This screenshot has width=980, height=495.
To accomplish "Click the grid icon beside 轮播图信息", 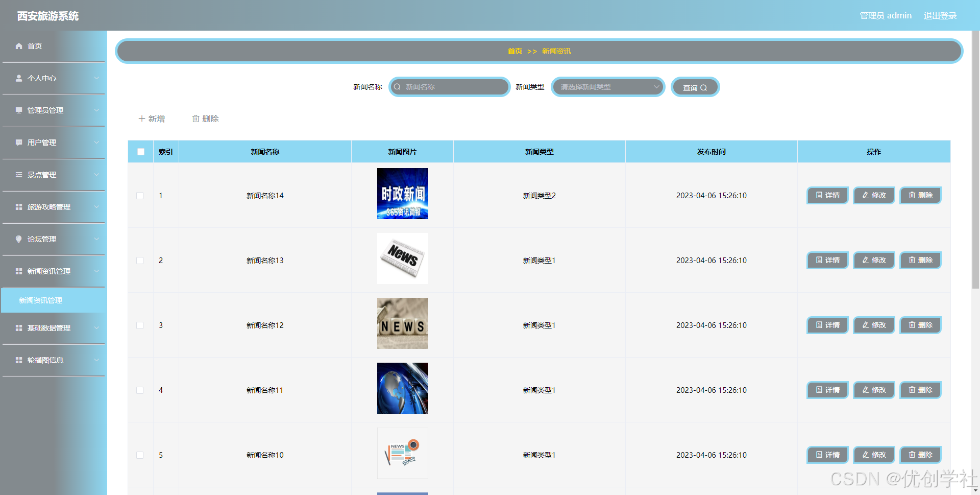I will (x=19, y=360).
